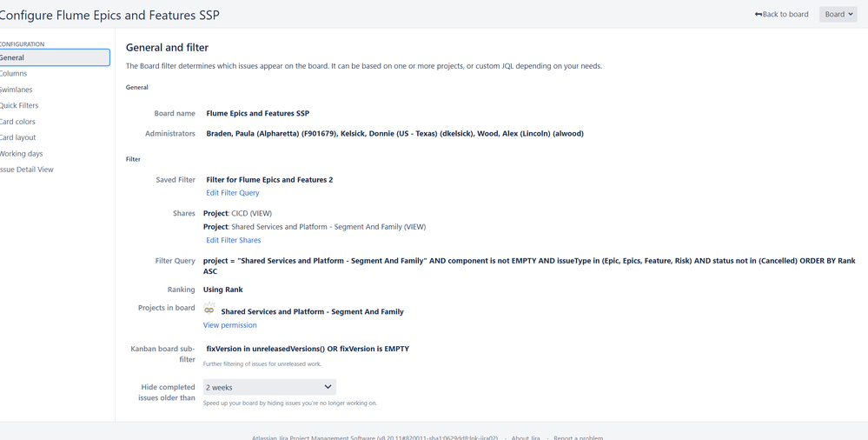868x440 pixels.
Task: Click the Back to board link
Action: (x=781, y=15)
